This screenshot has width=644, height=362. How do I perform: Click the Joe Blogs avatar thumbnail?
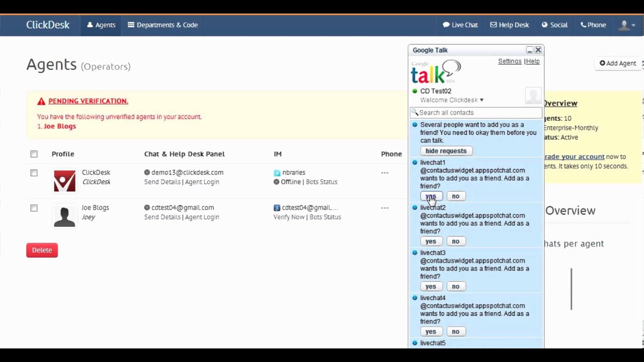click(64, 216)
